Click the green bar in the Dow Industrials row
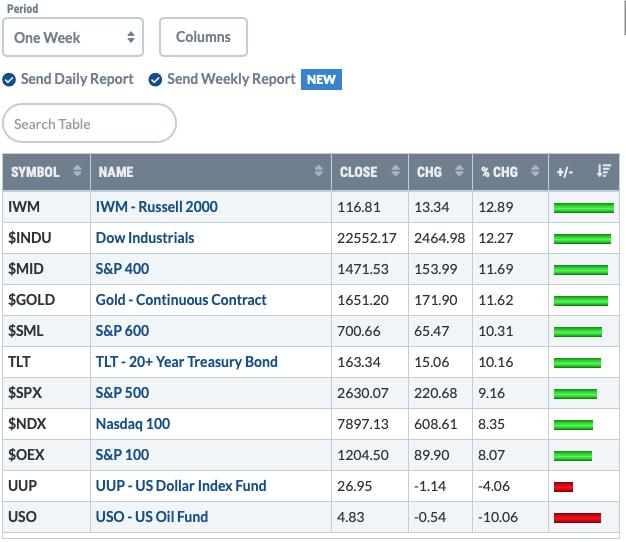The width and height of the screenshot is (626, 542). (x=582, y=239)
